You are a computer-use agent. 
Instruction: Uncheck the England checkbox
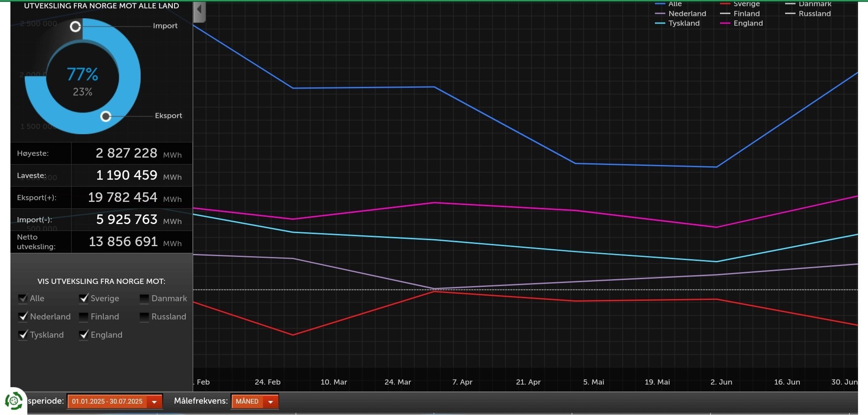click(x=84, y=335)
